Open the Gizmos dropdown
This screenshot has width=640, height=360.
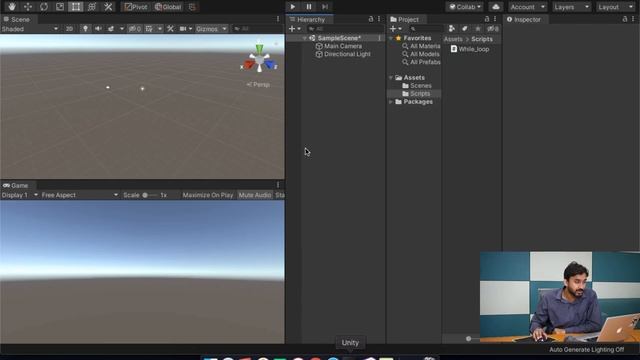[211, 29]
